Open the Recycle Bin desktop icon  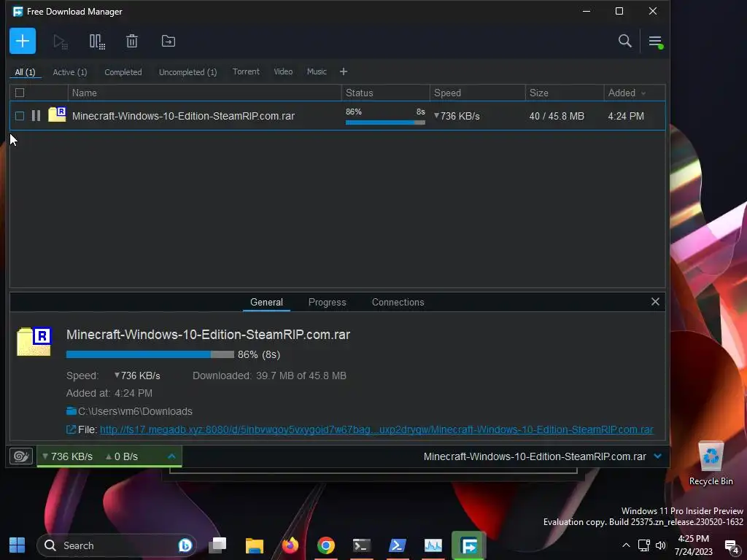pyautogui.click(x=711, y=463)
